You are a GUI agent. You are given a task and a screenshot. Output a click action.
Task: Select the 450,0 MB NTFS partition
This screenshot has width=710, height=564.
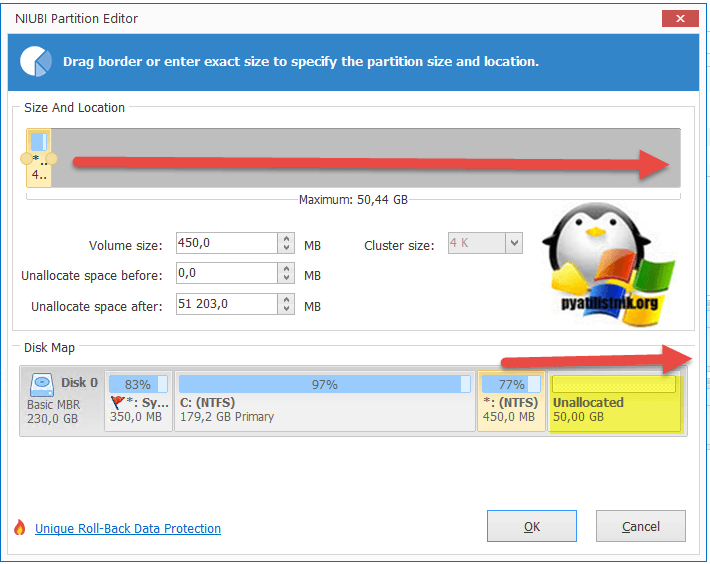click(x=511, y=401)
